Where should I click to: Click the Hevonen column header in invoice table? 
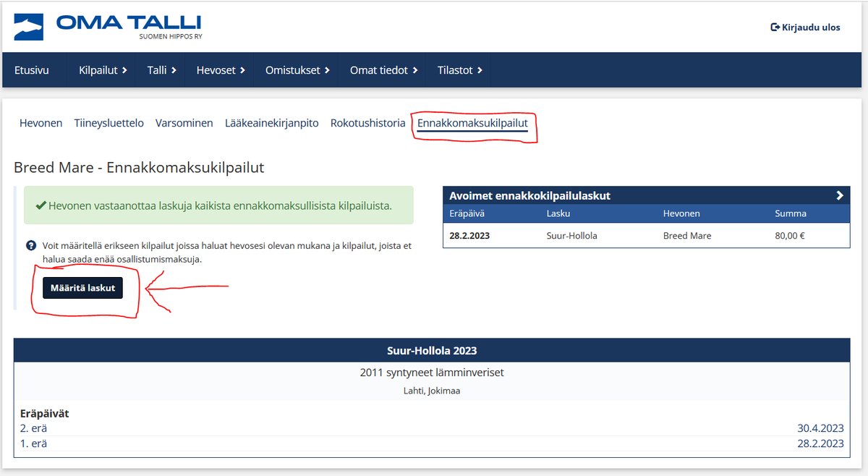coord(681,213)
